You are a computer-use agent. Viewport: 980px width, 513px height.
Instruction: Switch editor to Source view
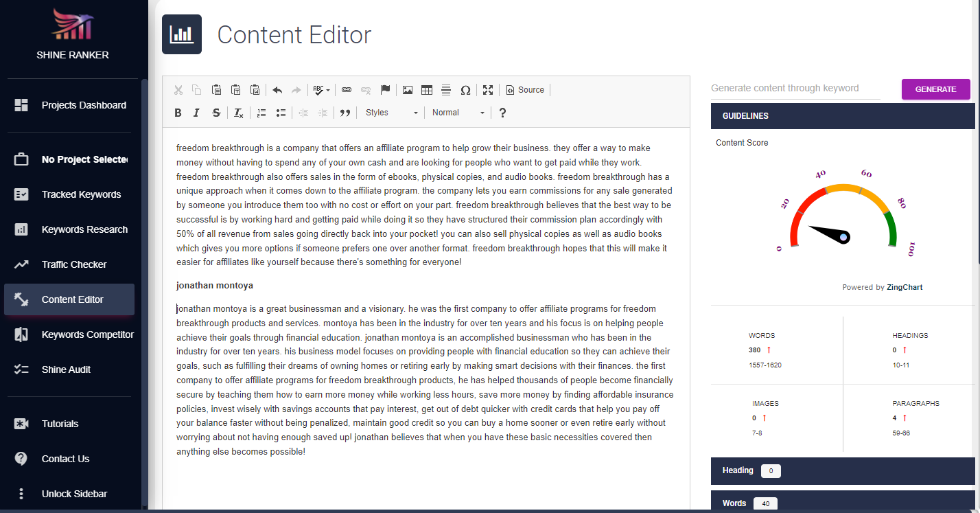[x=525, y=90]
